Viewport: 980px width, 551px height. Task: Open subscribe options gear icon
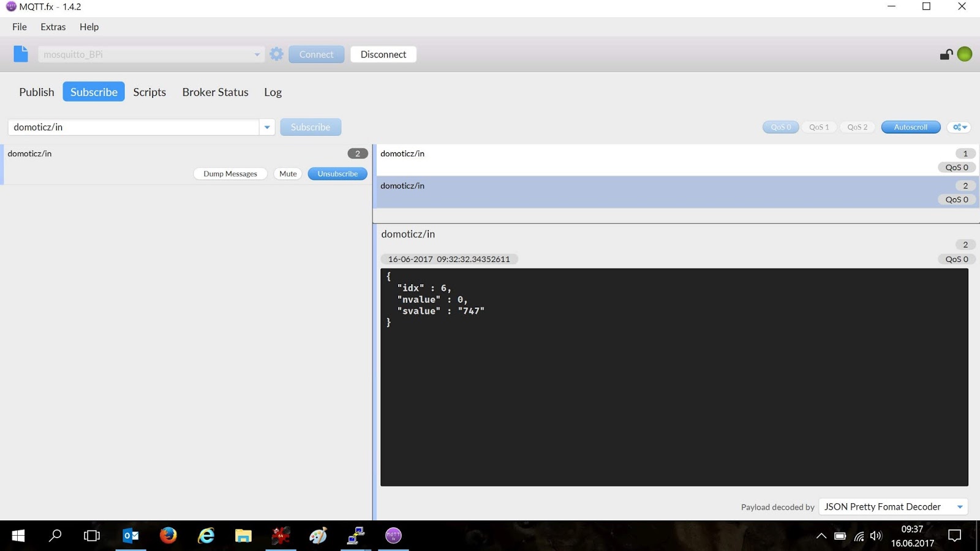(x=959, y=127)
